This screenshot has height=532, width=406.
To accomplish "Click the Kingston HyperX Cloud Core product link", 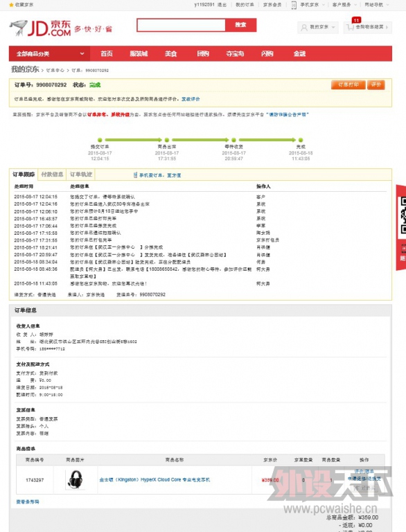I will click(x=155, y=480).
